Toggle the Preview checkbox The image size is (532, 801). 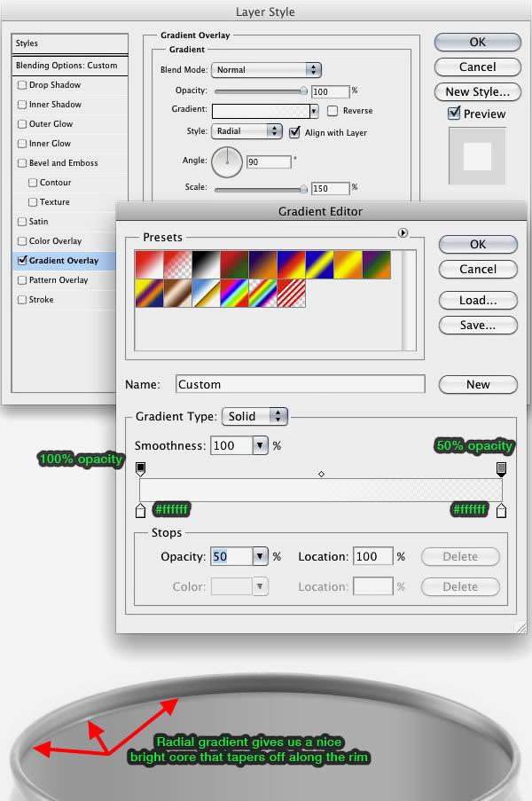[454, 113]
